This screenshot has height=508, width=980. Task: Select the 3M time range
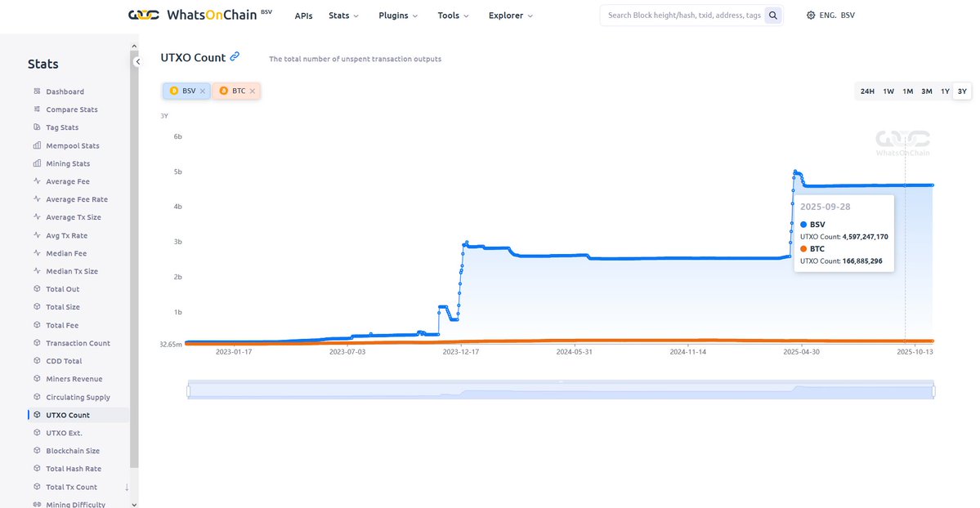927,91
